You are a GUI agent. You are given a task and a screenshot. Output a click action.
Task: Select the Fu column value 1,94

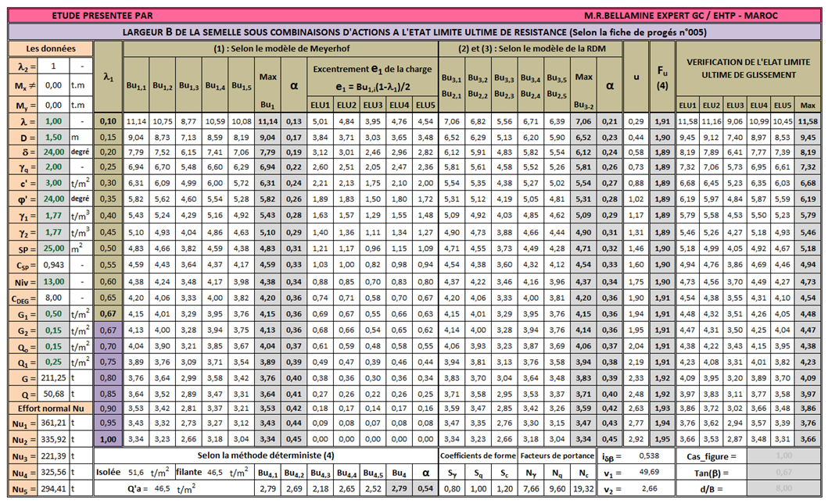pyautogui.click(x=662, y=423)
